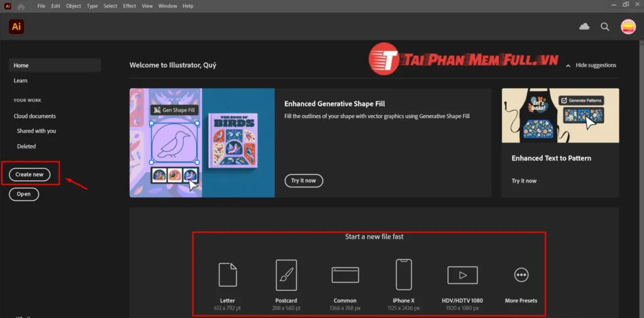Go to Learn in the sidebar
Screen dimensions: 644x318
(21, 80)
